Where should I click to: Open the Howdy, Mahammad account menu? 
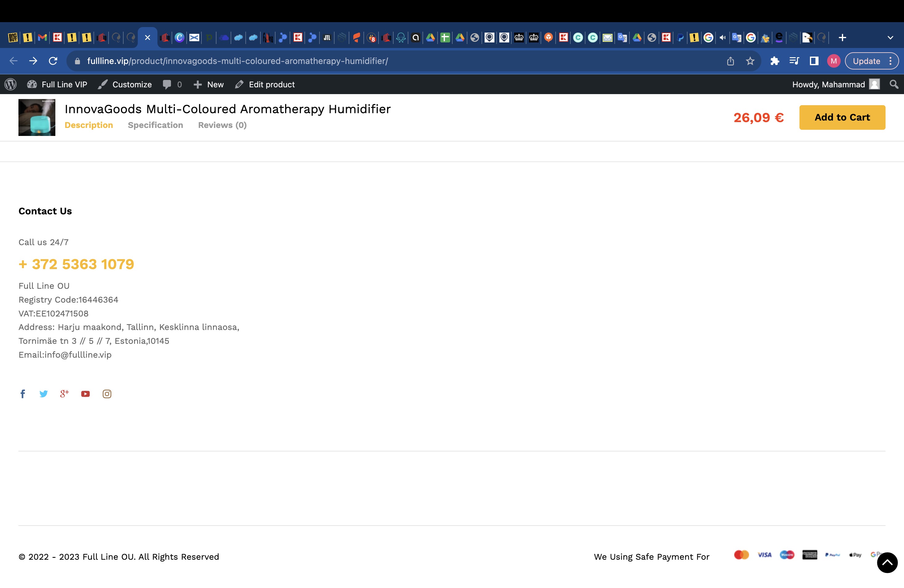836,84
